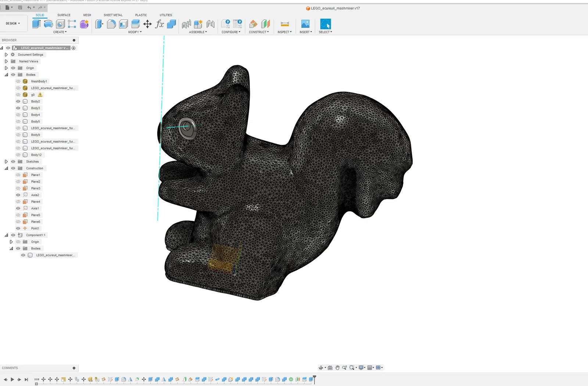Open the CONSTRUCT dropdown menu

point(259,32)
